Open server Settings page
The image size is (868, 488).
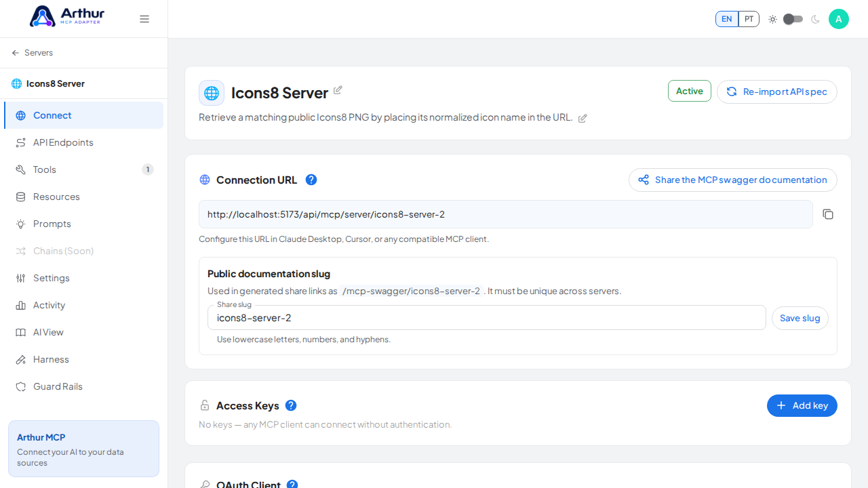click(84, 278)
